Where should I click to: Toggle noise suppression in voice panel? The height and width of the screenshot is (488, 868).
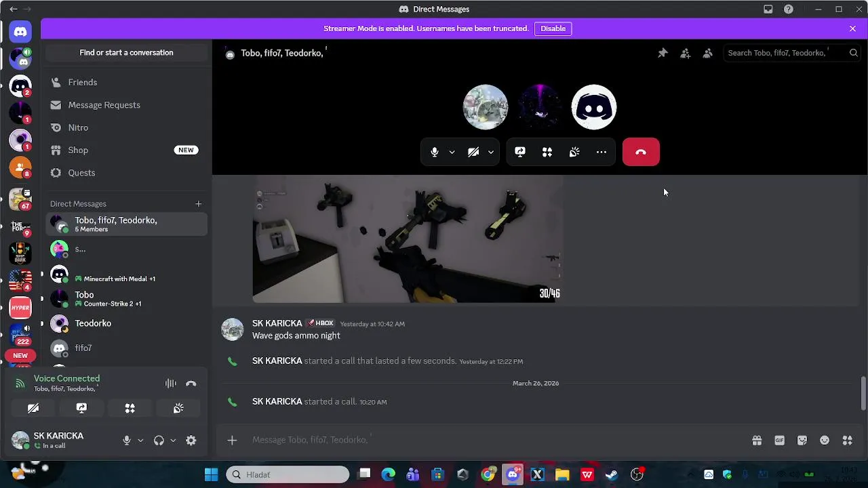click(x=171, y=384)
